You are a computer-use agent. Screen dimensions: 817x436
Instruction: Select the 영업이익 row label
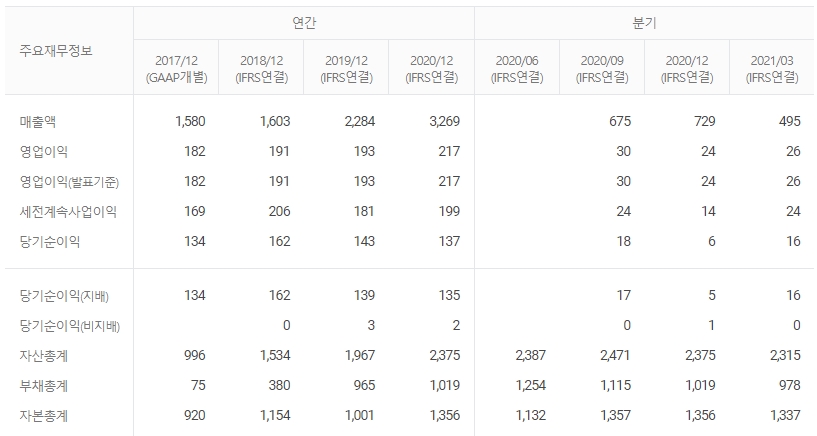[x=44, y=152]
